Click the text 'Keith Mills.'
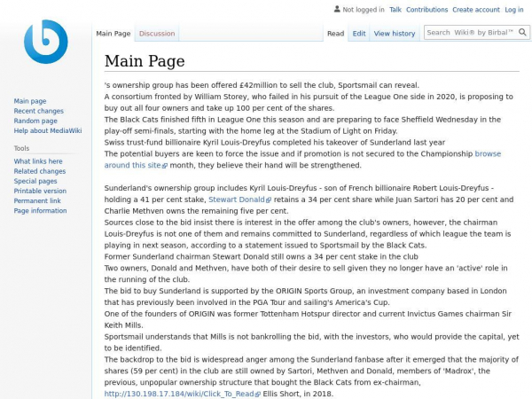Image resolution: width=532 pixels, height=399 pixels. pos(123,325)
